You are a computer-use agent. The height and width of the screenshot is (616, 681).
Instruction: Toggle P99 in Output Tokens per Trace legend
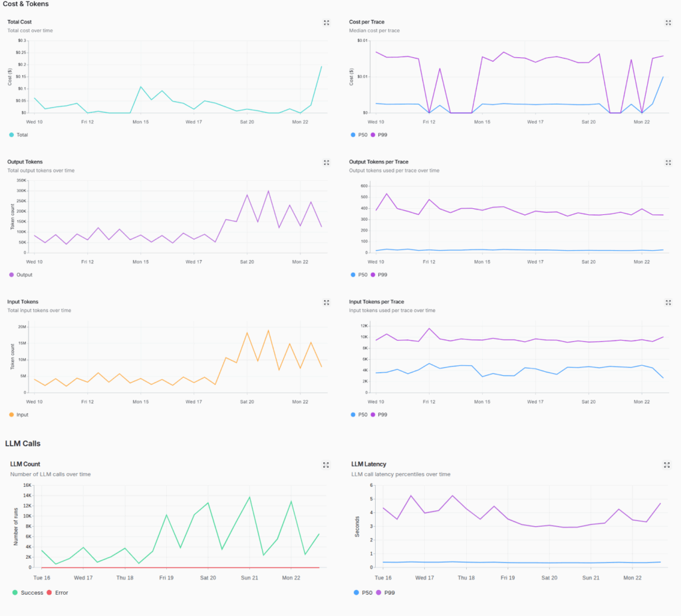(382, 275)
